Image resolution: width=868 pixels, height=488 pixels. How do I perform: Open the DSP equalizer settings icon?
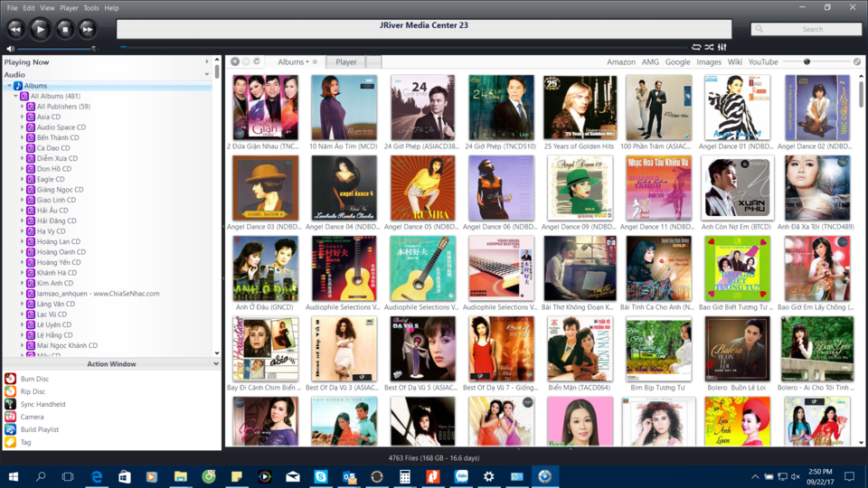[722, 48]
